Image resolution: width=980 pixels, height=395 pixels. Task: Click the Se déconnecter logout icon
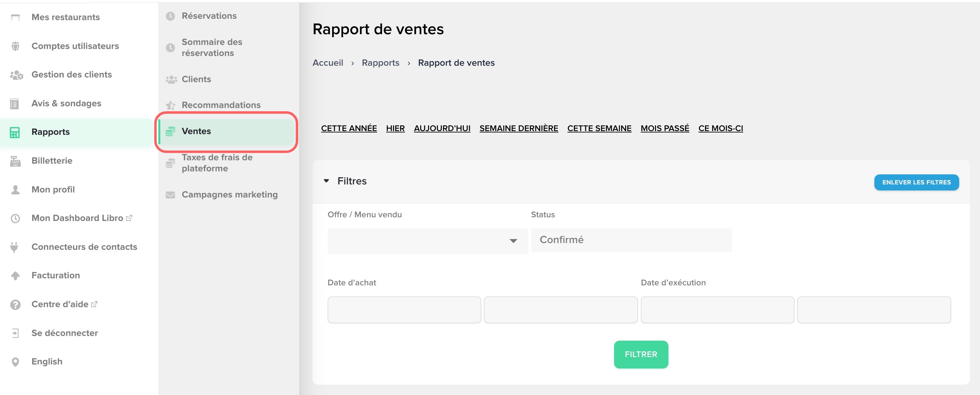(x=15, y=333)
